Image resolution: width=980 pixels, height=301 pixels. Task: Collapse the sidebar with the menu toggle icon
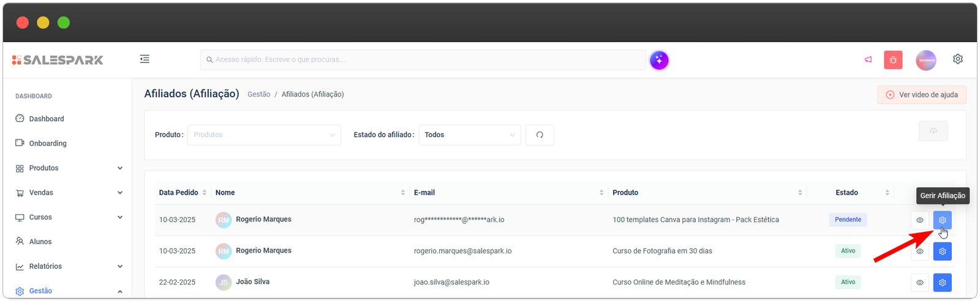145,59
